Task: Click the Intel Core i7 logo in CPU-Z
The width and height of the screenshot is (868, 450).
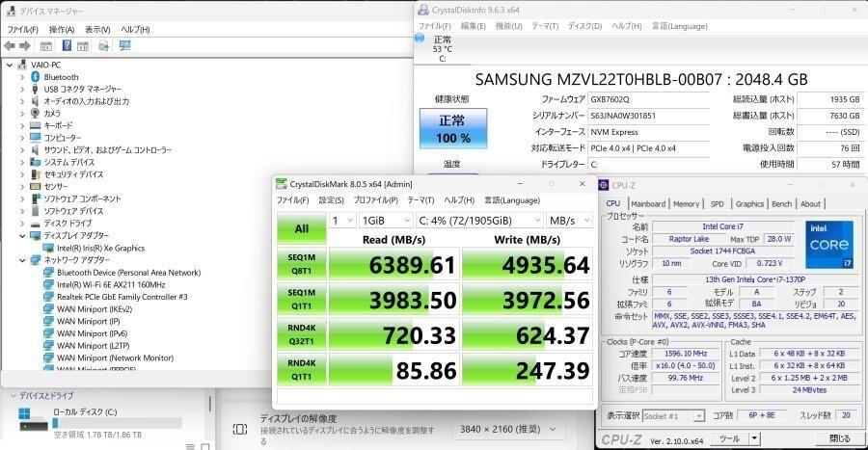Action: pyautogui.click(x=828, y=245)
